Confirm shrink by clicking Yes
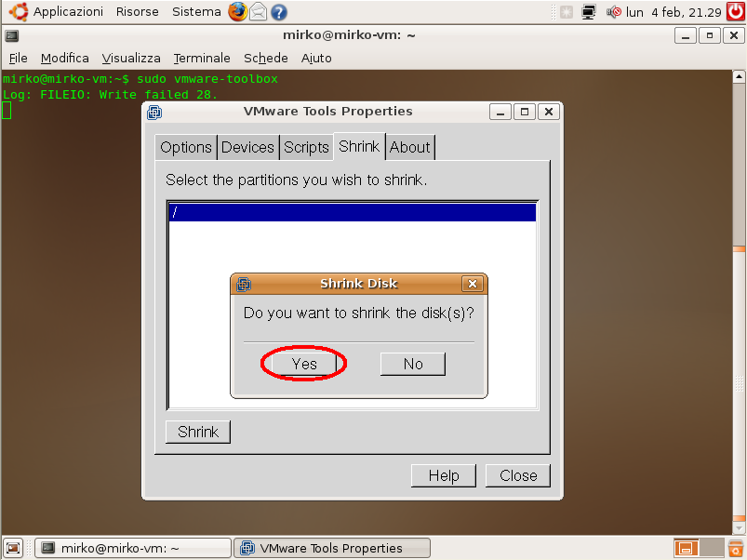Viewport: 747px width, 560px height. click(x=304, y=364)
